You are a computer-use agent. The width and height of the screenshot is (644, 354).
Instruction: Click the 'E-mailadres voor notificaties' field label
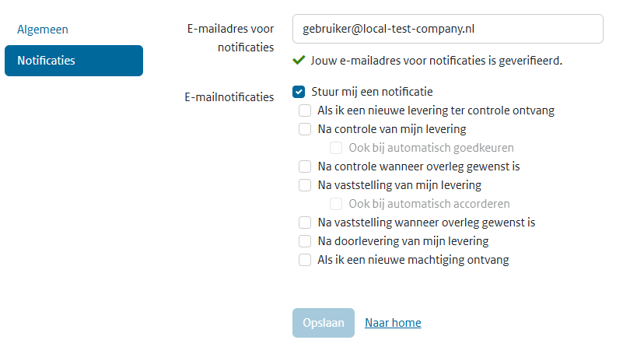pyautogui.click(x=230, y=37)
